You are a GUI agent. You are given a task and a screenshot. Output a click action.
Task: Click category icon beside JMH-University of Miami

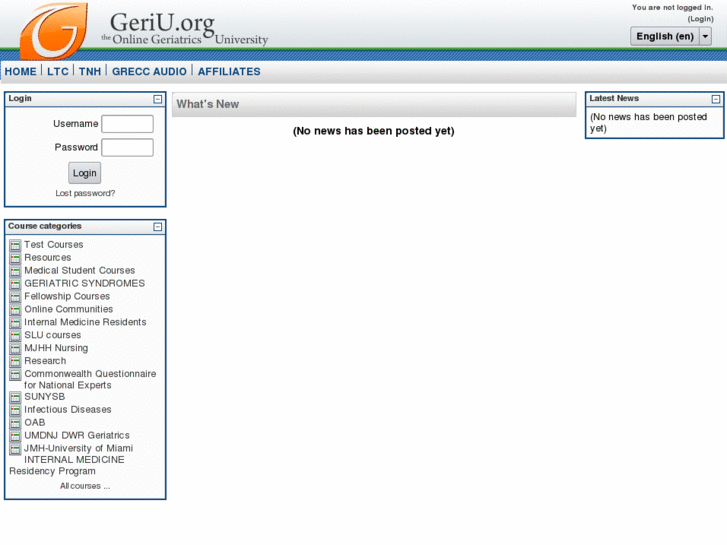tap(15, 449)
